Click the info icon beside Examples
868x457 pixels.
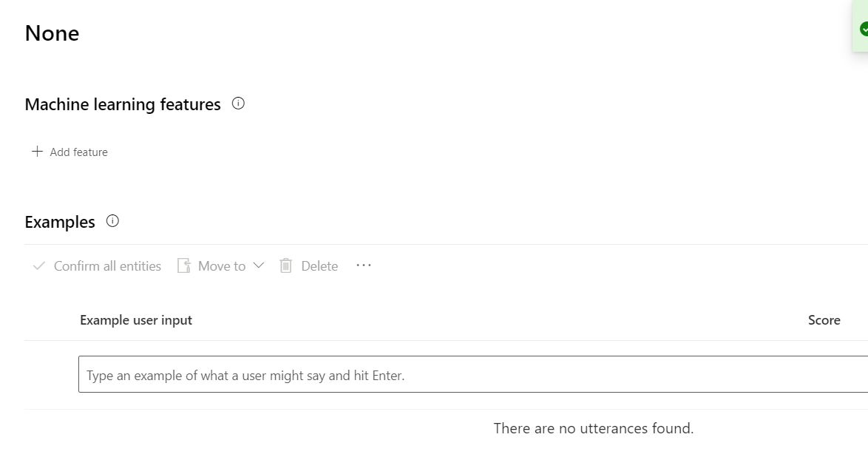[112, 221]
